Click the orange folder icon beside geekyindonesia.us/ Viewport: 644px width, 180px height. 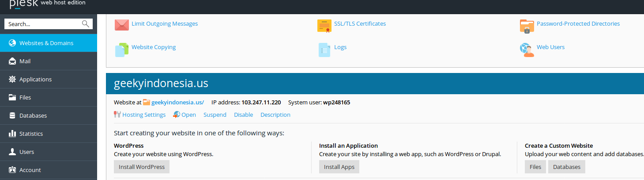pos(147,102)
